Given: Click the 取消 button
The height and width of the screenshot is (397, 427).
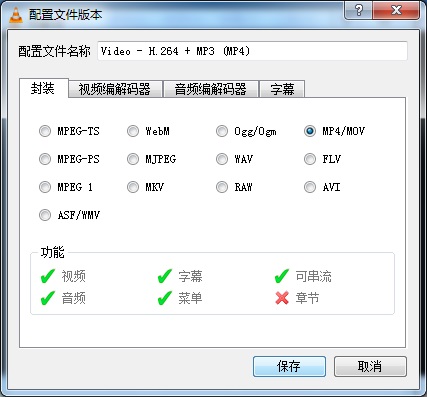Looking at the screenshot, I should (x=370, y=366).
